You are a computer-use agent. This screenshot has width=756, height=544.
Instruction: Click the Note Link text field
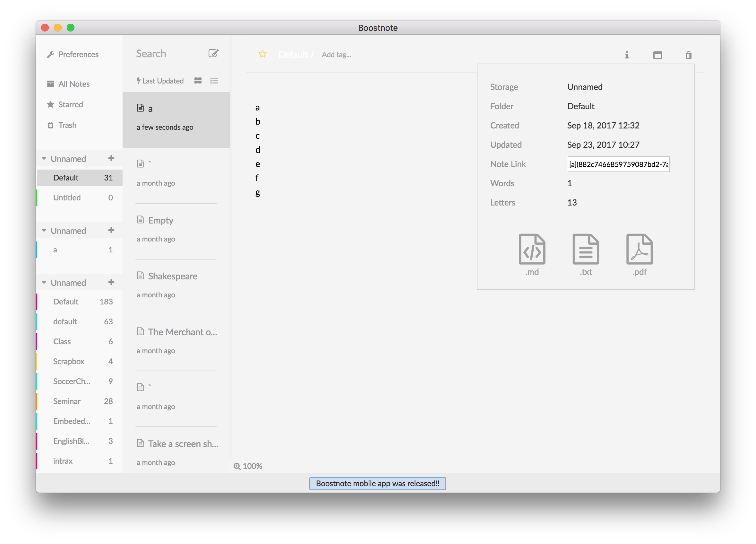pyautogui.click(x=618, y=164)
